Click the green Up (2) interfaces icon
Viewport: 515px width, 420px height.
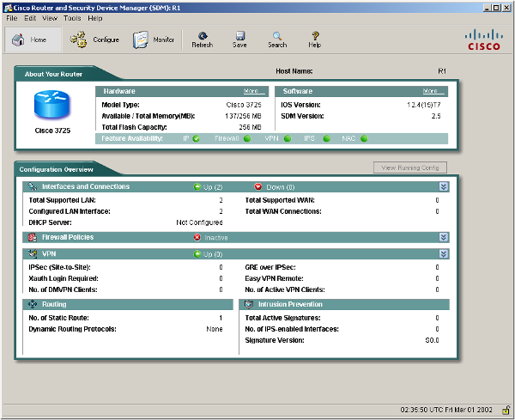197,186
